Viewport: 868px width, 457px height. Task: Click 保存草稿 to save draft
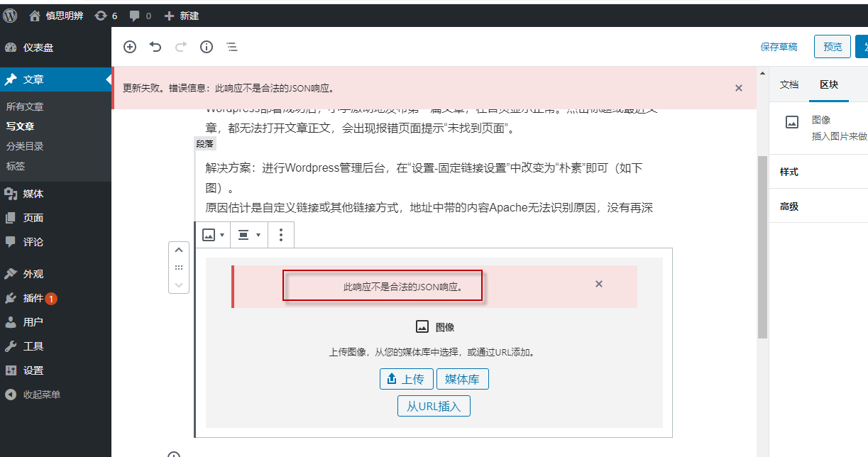coord(779,47)
